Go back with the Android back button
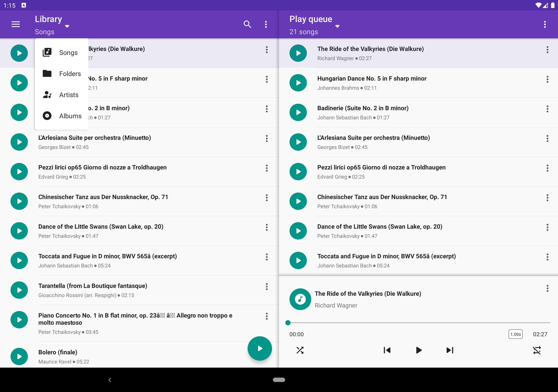The height and width of the screenshot is (392, 558). (x=110, y=380)
